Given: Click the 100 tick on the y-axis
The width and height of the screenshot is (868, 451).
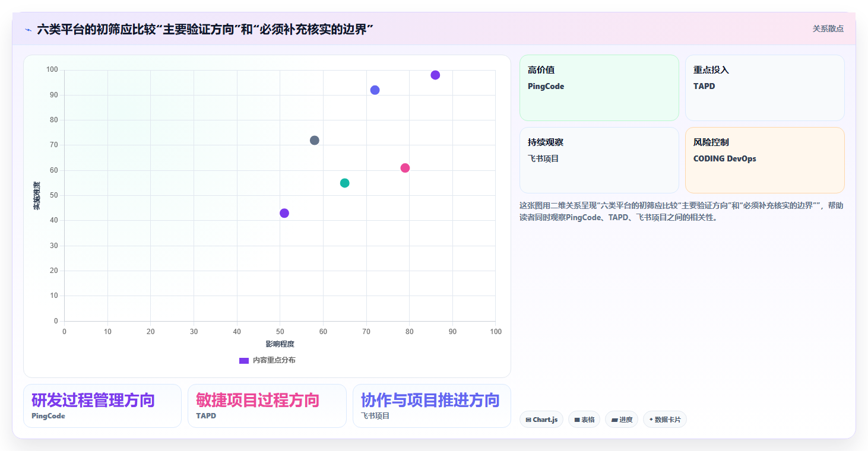Looking at the screenshot, I should (52, 70).
